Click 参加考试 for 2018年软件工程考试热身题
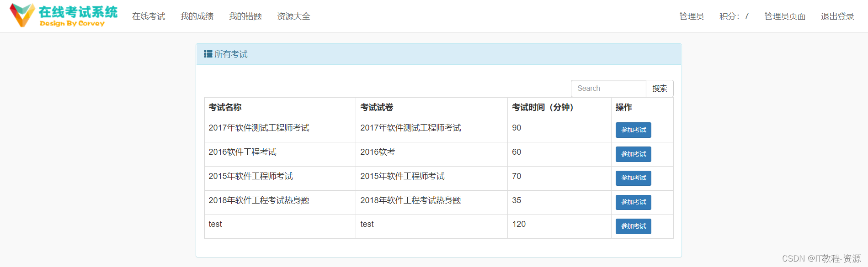 tap(634, 202)
